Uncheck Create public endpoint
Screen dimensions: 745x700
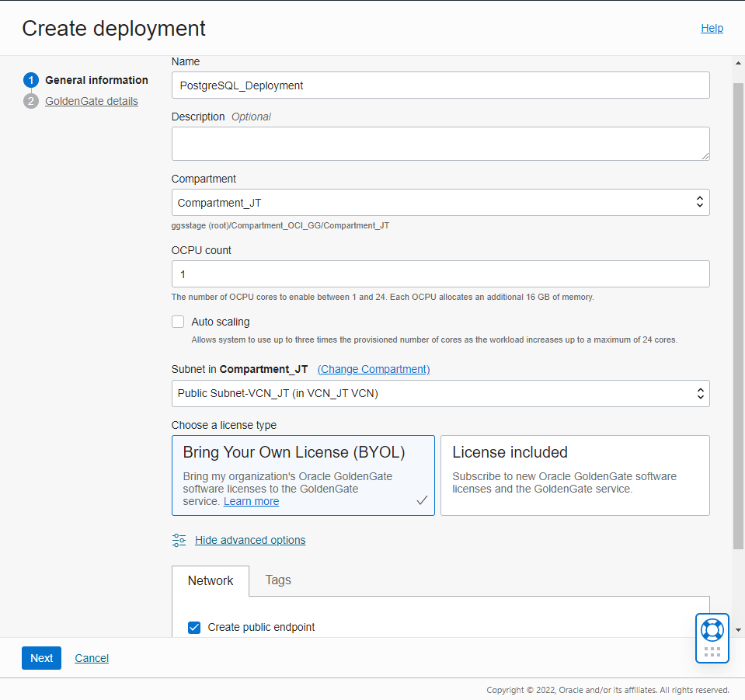194,627
